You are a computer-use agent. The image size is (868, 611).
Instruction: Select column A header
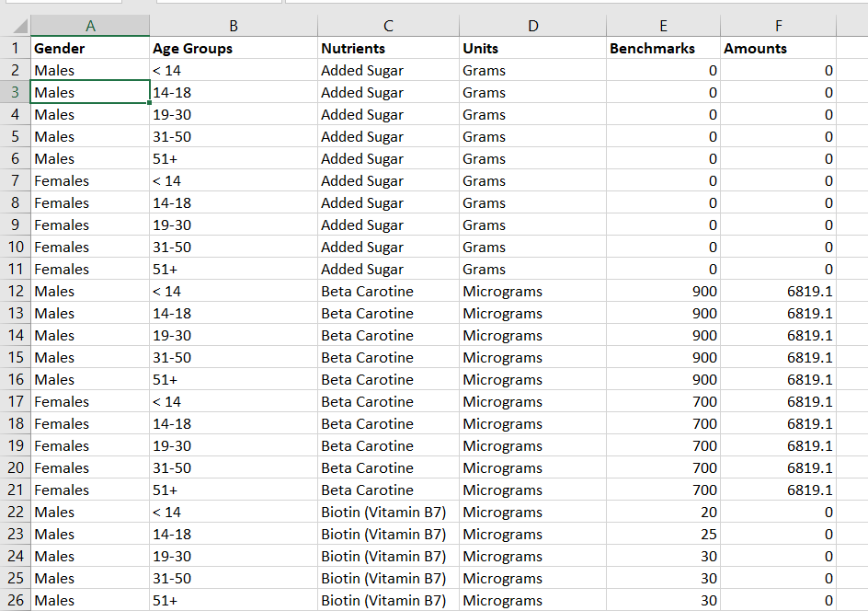point(90,26)
